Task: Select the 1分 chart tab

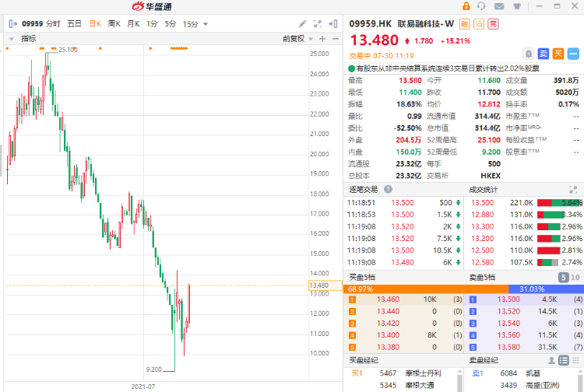Action: [152, 24]
